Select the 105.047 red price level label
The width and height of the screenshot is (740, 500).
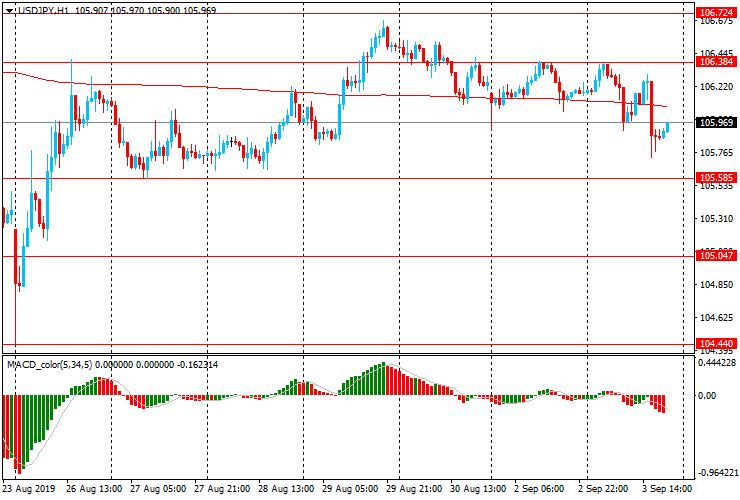click(716, 256)
